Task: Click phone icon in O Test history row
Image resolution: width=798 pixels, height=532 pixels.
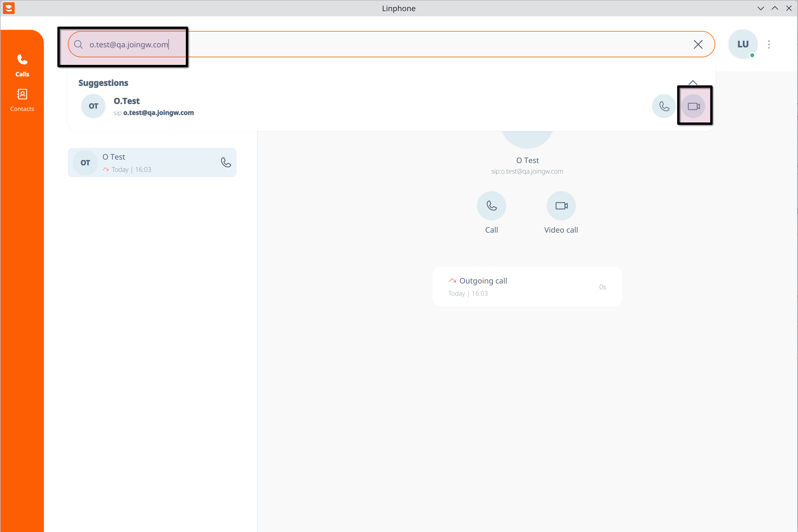Action: [x=226, y=162]
